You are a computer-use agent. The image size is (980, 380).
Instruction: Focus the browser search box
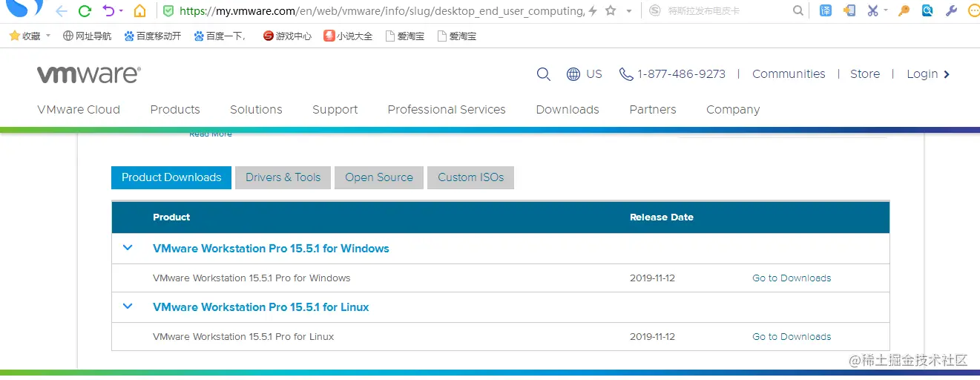coord(727,11)
